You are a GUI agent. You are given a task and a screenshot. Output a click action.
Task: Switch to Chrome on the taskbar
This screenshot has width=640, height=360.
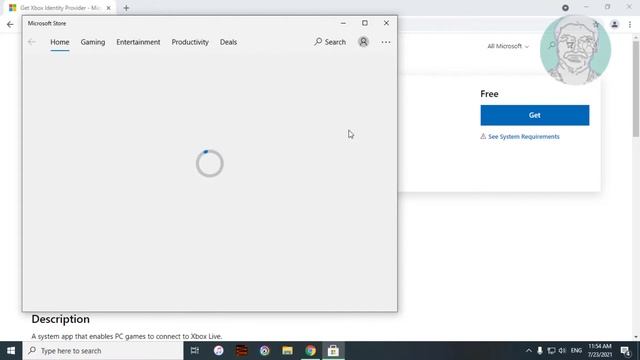311,351
